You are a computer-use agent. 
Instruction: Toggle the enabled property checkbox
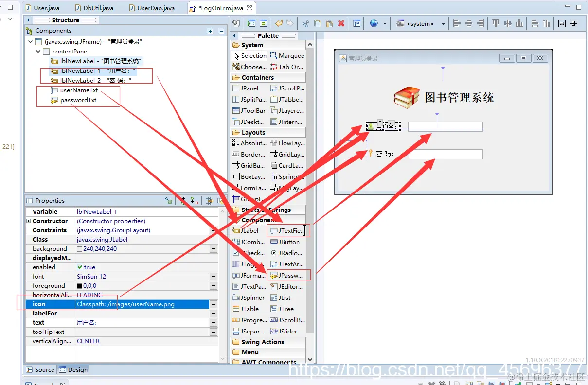click(x=80, y=267)
